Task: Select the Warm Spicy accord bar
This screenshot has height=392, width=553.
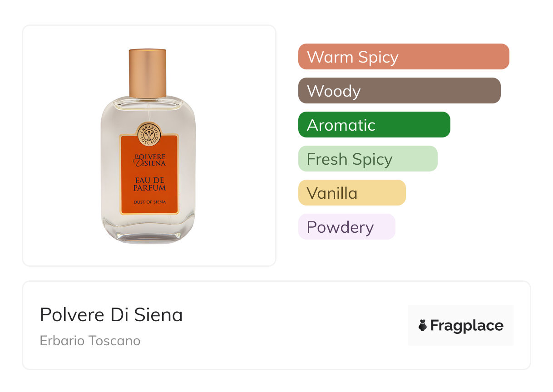Action: pos(403,57)
